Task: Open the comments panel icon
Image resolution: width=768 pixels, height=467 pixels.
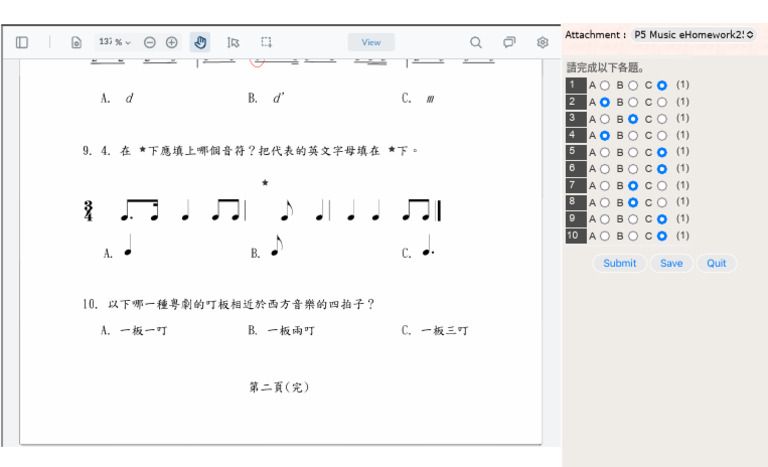Action: tap(509, 42)
